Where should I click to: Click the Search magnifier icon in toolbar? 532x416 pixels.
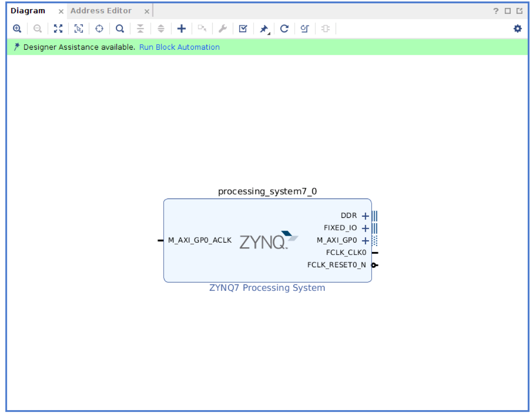point(120,28)
